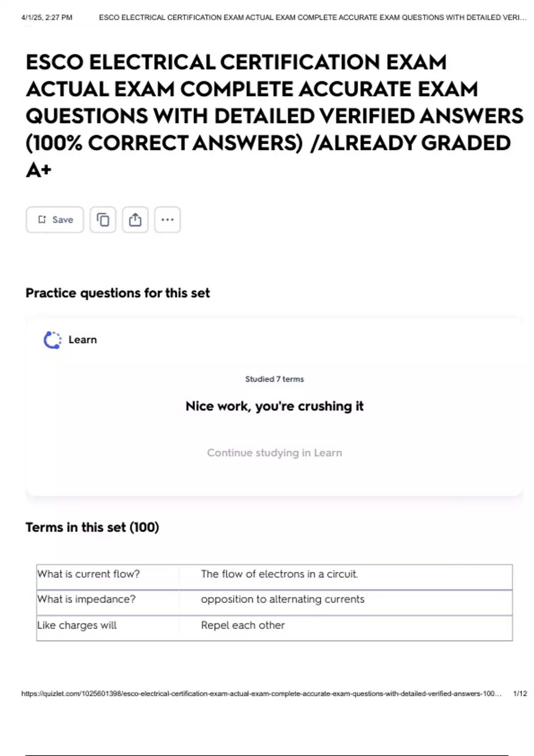Click the share icon button
534x756 pixels.
click(135, 220)
